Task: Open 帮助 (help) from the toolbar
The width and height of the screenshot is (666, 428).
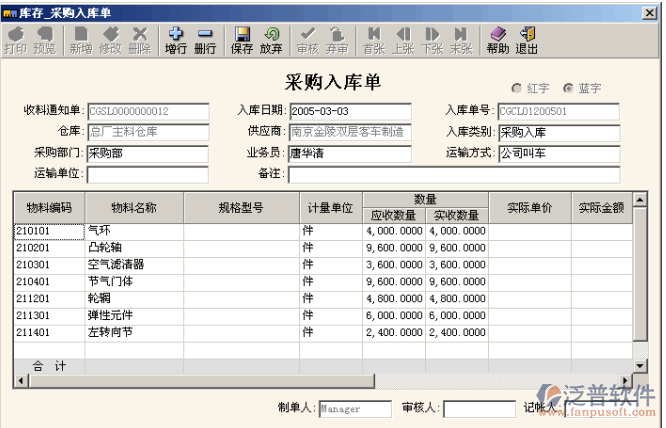Action: (x=497, y=40)
